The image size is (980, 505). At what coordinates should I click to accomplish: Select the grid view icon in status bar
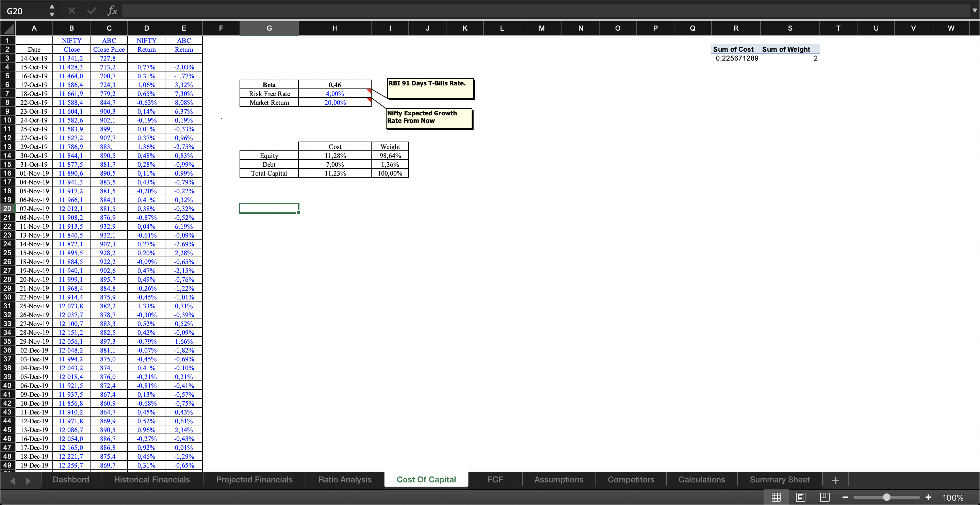pyautogui.click(x=776, y=497)
